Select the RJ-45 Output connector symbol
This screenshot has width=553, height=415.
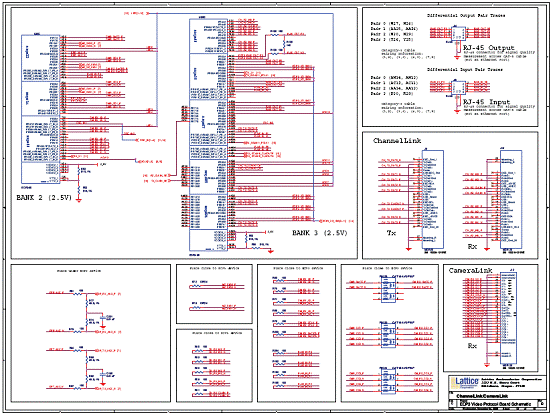tap(458, 33)
